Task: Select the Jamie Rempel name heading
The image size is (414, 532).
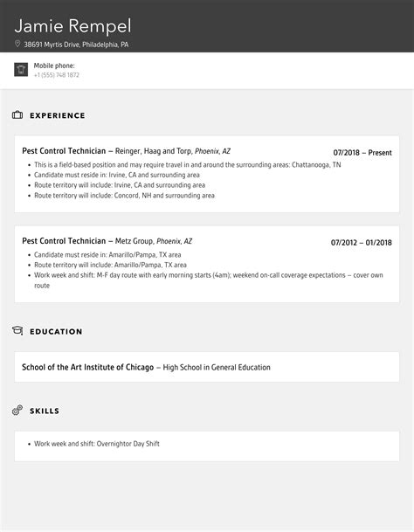Action: click(x=72, y=26)
